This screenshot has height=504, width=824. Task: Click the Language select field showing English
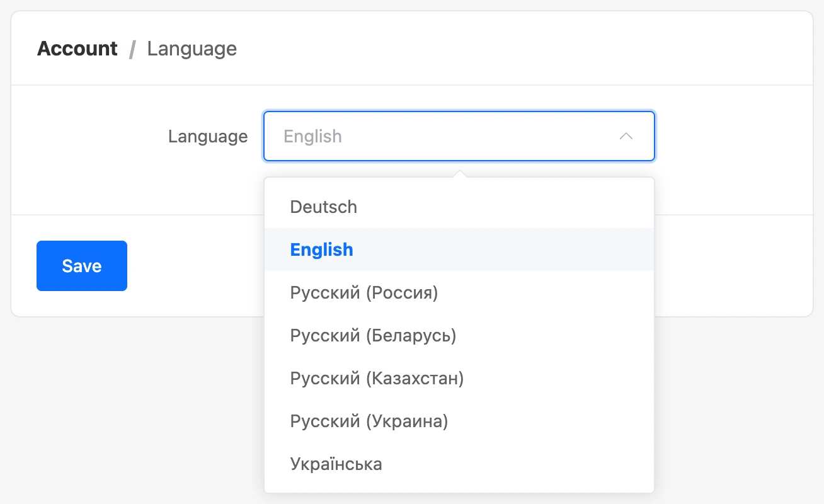459,136
